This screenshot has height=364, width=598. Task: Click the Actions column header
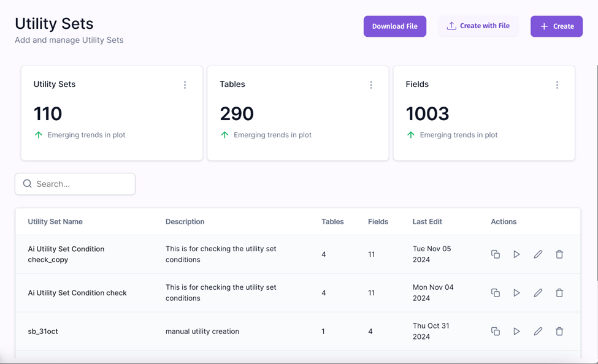point(504,221)
